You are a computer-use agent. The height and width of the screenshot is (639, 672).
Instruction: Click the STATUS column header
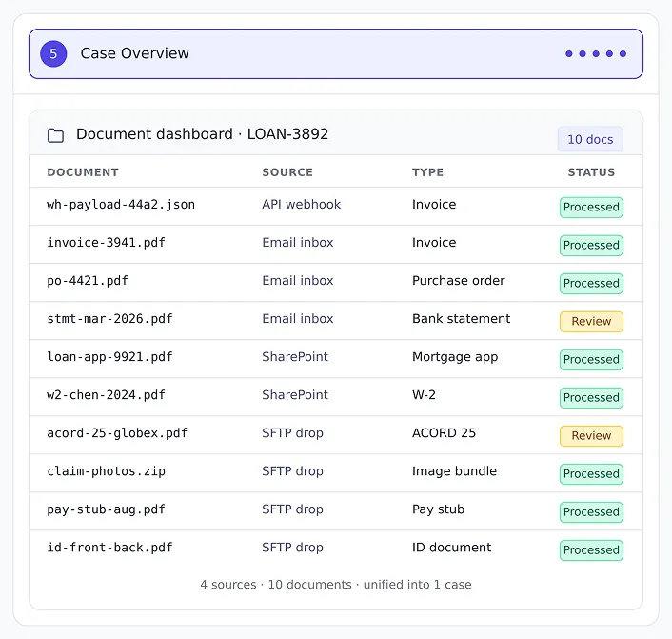591,172
